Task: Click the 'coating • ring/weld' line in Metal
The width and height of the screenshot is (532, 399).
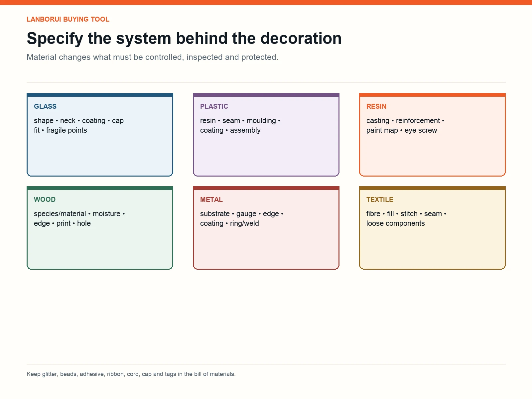Action: [229, 223]
